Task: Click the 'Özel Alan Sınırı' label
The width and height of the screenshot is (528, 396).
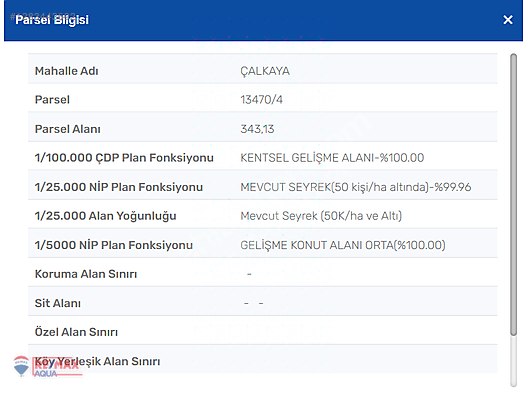Action: pos(76,332)
